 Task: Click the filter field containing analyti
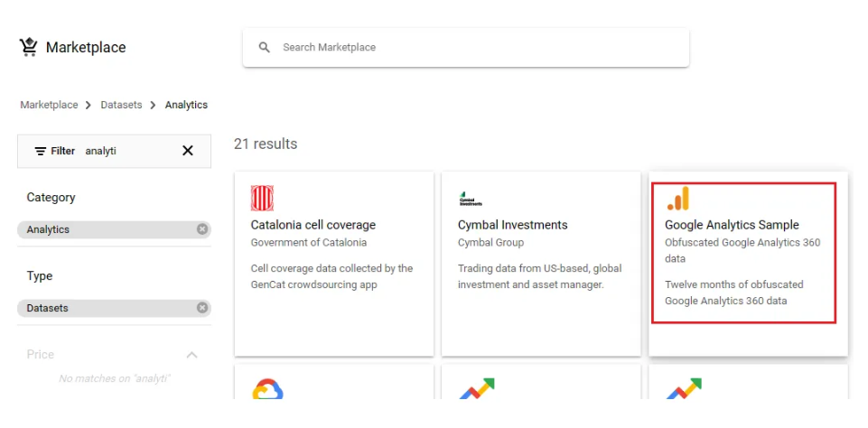pyautogui.click(x=114, y=151)
